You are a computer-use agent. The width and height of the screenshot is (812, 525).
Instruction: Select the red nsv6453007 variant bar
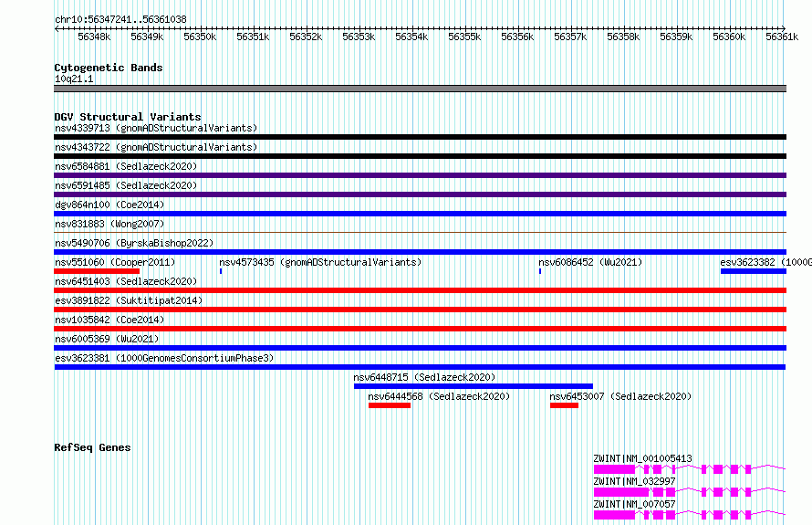click(564, 405)
